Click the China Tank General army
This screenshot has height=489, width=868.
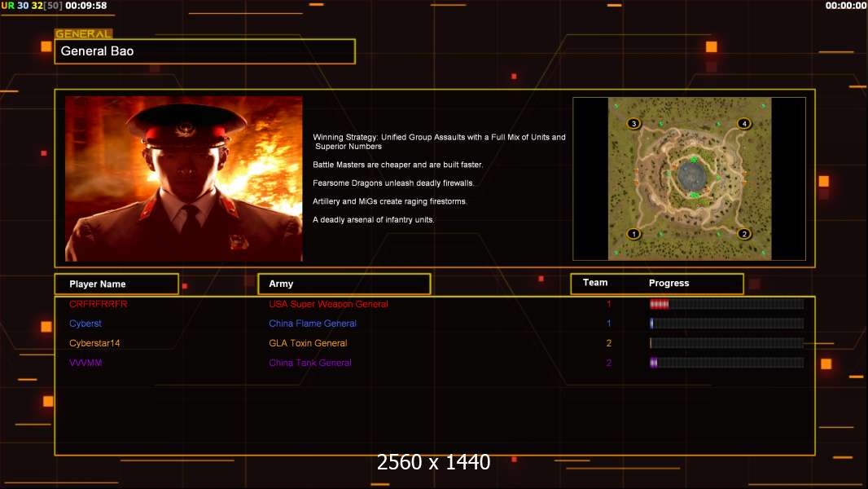310,363
